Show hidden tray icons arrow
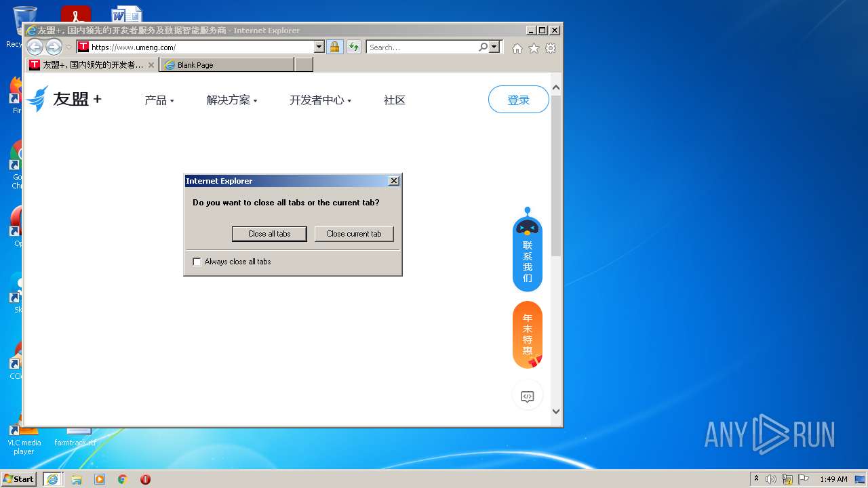 (756, 479)
